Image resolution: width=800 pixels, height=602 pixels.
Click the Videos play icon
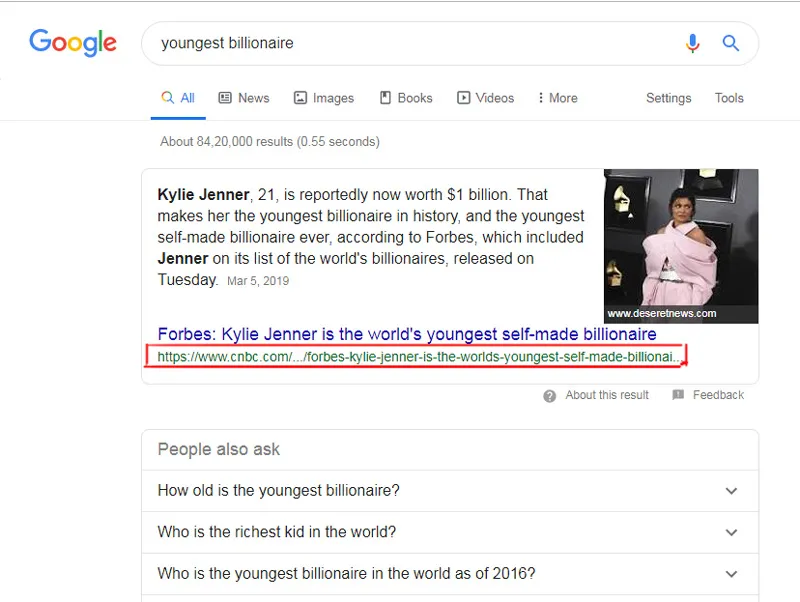point(461,97)
